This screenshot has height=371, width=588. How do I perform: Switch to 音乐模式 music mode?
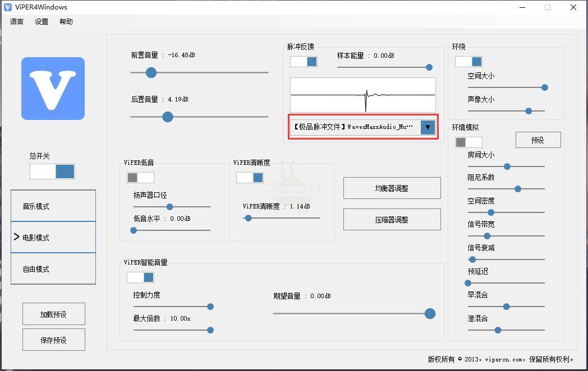(53, 205)
